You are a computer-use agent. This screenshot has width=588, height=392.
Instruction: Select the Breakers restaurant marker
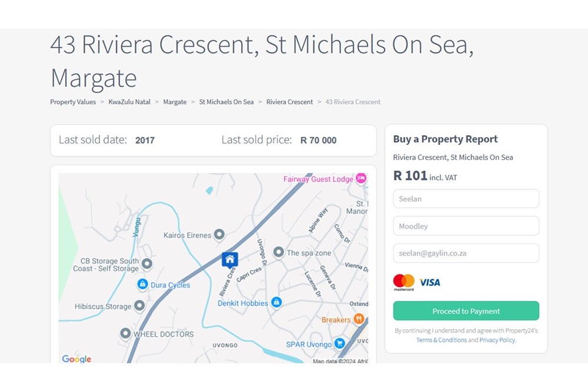click(359, 319)
